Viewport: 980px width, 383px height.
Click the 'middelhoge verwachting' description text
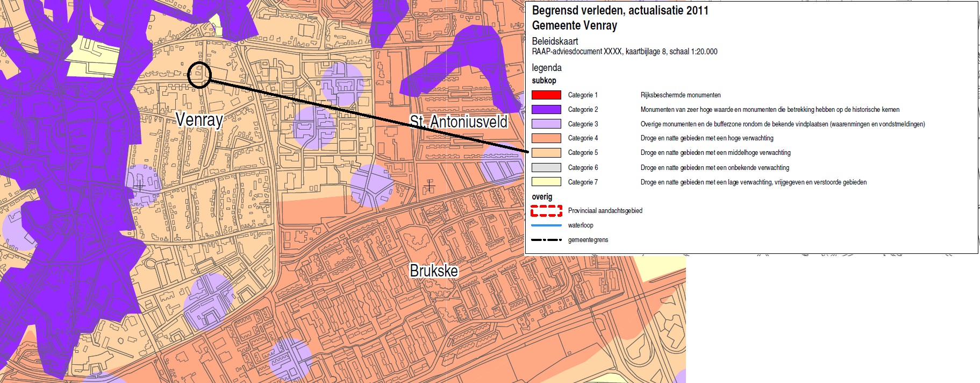coord(716,153)
